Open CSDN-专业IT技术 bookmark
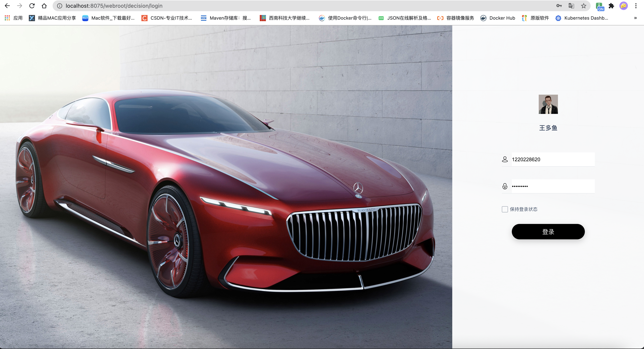Image resolution: width=644 pixels, height=349 pixels. coord(167,18)
